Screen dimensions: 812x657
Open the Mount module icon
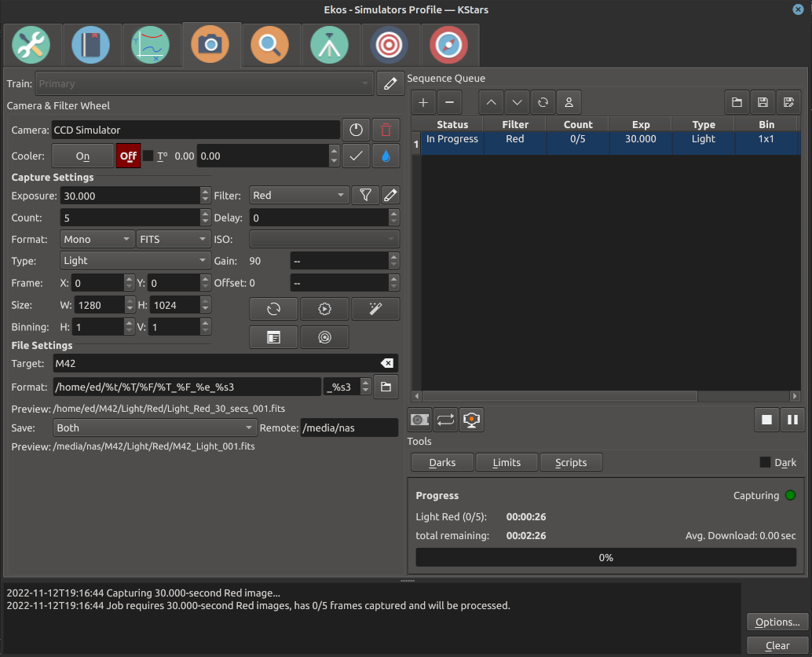(x=330, y=45)
